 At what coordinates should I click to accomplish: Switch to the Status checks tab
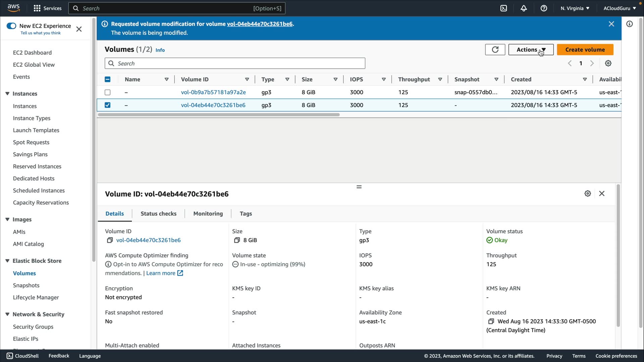coord(158,214)
